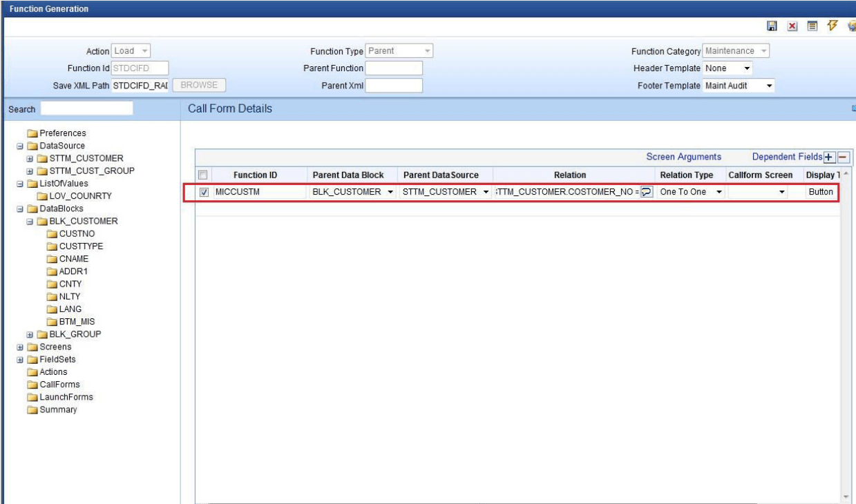Screen dimensions: 856x504
Task: Click the Button value in Display Type column
Action: pyautogui.click(x=821, y=192)
